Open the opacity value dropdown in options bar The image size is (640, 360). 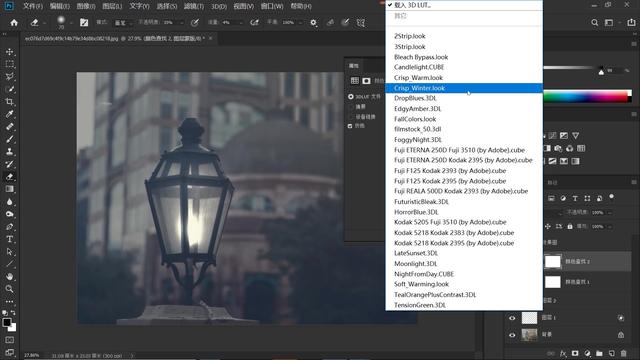tap(181, 23)
